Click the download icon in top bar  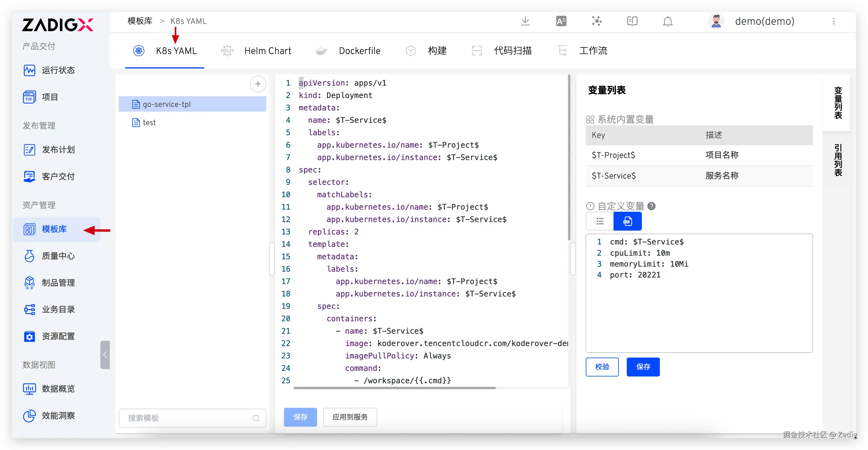[x=525, y=21]
